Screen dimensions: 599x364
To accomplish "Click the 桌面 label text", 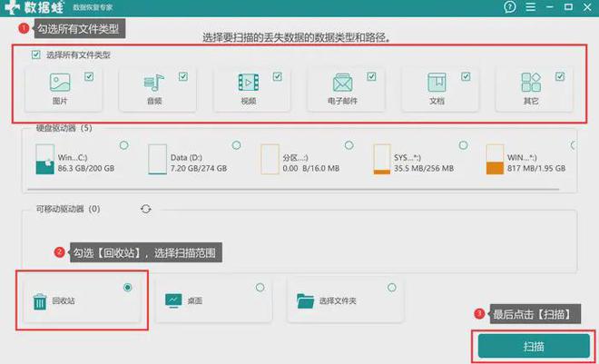I will pyautogui.click(x=195, y=301).
